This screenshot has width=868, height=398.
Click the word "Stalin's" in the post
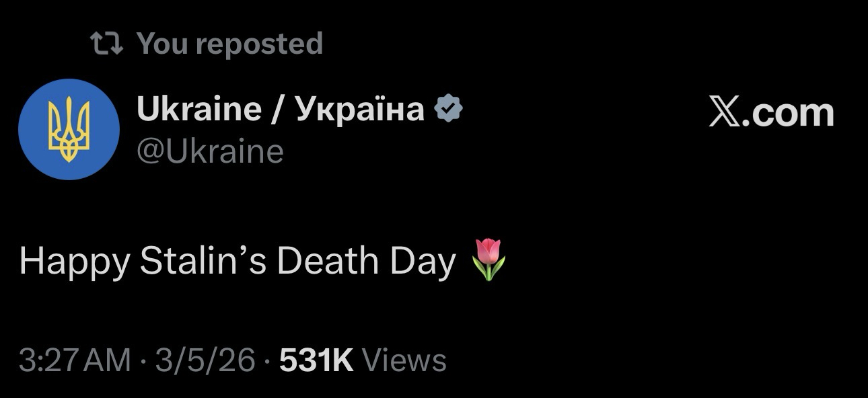point(204,261)
